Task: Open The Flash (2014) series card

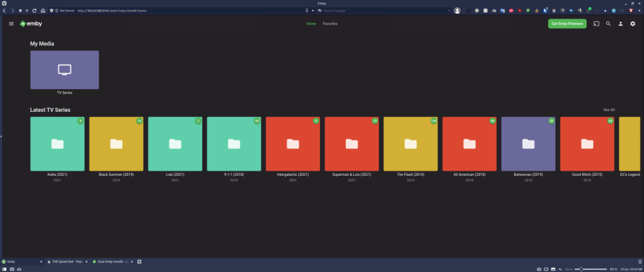Action: click(x=411, y=144)
